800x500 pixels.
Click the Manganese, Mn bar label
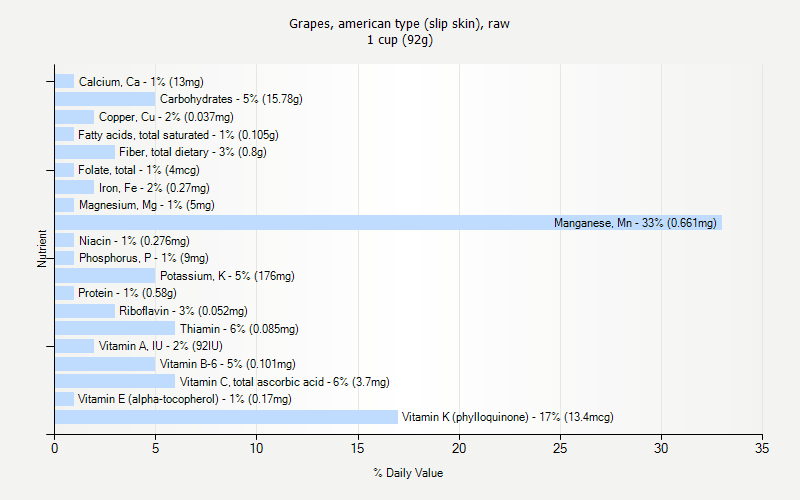click(635, 223)
